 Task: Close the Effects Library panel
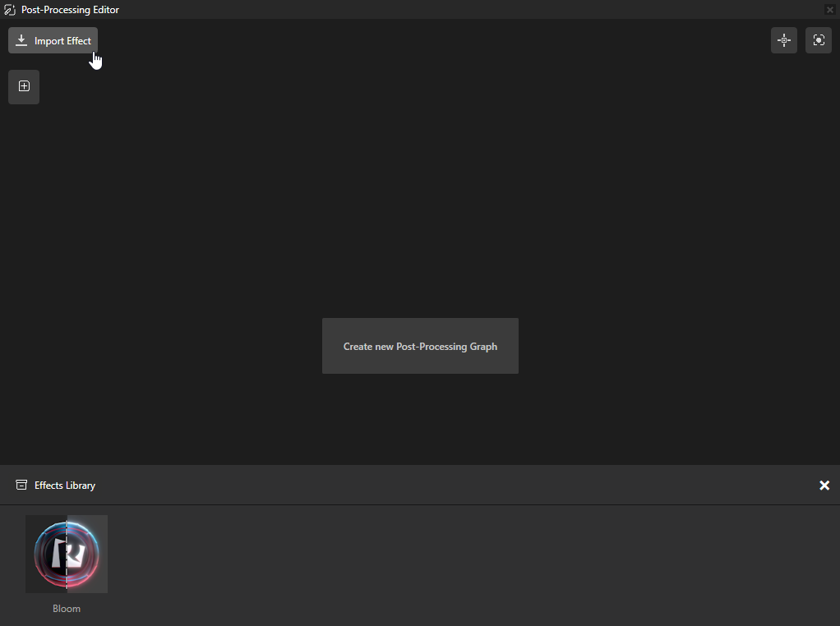pos(824,485)
